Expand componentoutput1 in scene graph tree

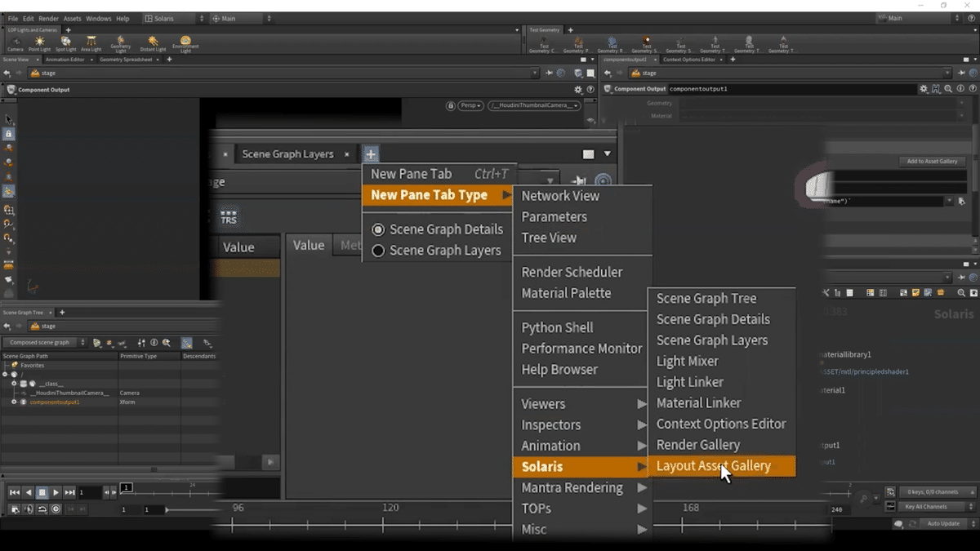tap(14, 402)
